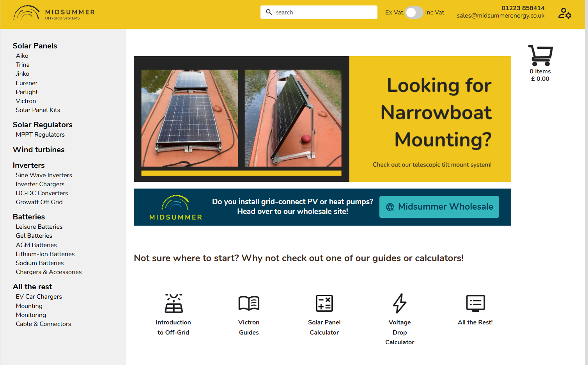Open the Victron Guides book icon
This screenshot has height=365, width=588.
point(249,303)
